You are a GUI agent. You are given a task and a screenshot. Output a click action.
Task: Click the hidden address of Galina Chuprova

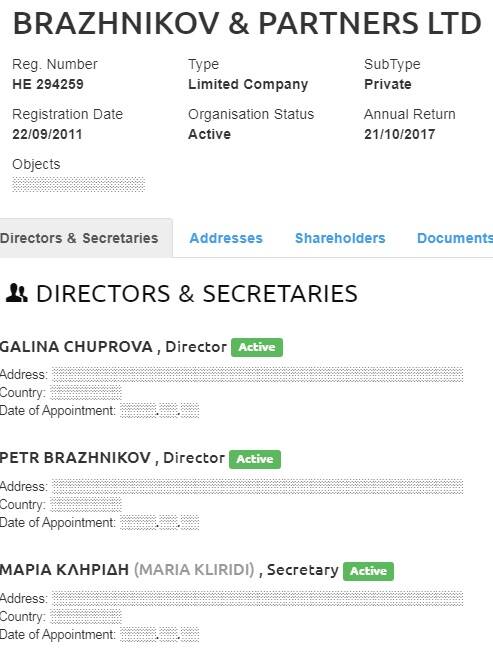(258, 374)
